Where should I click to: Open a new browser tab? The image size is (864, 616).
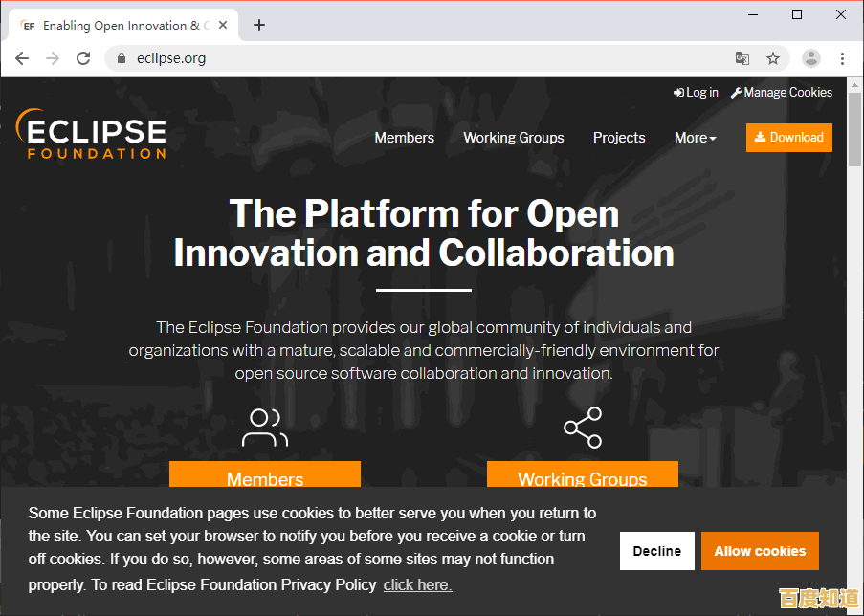tap(259, 25)
